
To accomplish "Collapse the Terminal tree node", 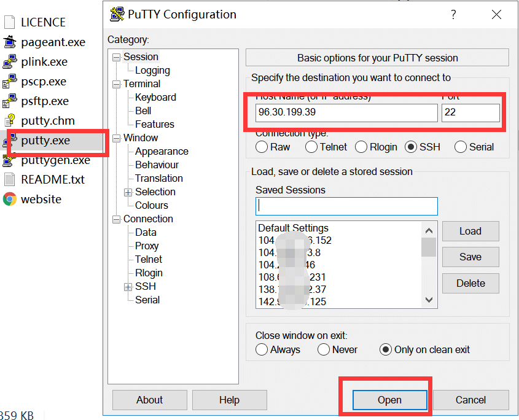I will click(x=116, y=84).
